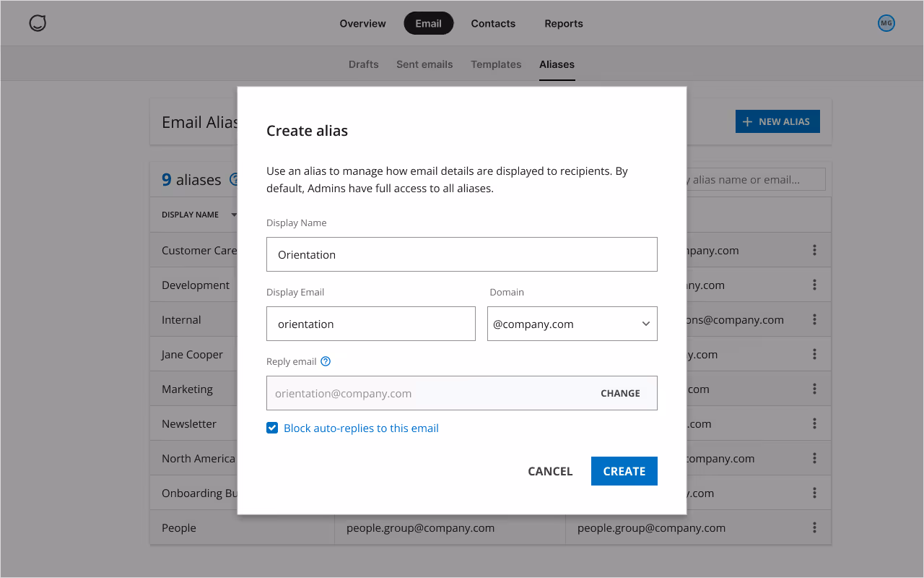Cancel the Create alias dialog
This screenshot has height=578, width=924.
pyautogui.click(x=550, y=470)
